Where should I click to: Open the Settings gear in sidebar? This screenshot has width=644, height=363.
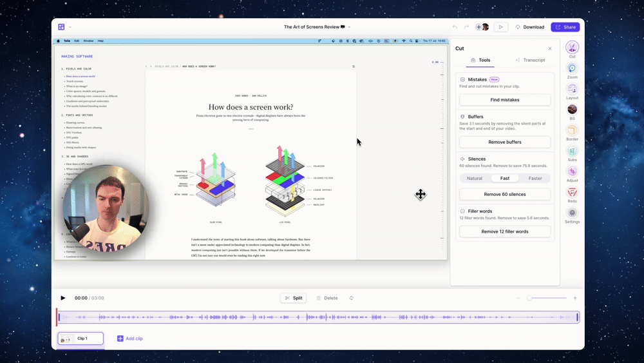click(x=572, y=215)
